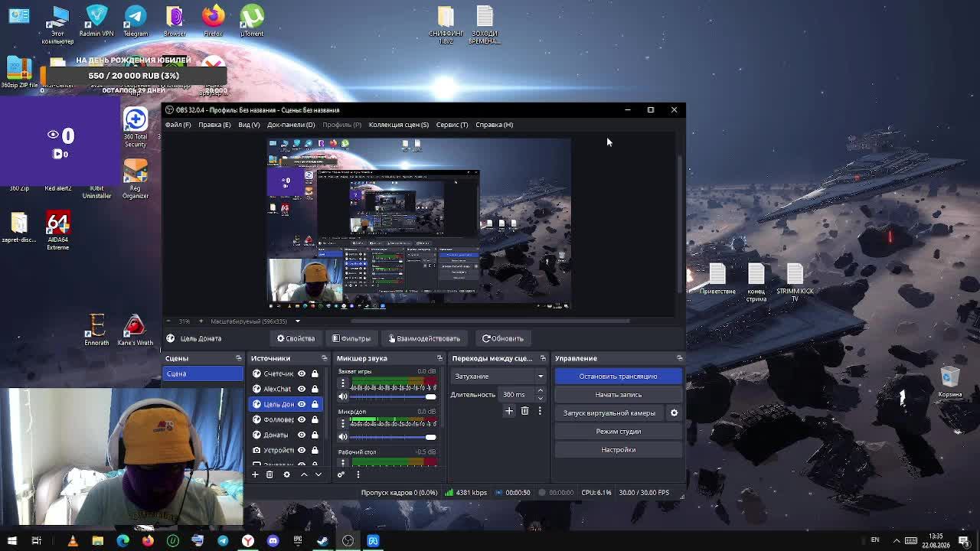Screen dimensions: 980x551
Task: Open source properties via the sources gear icon
Action: (286, 474)
